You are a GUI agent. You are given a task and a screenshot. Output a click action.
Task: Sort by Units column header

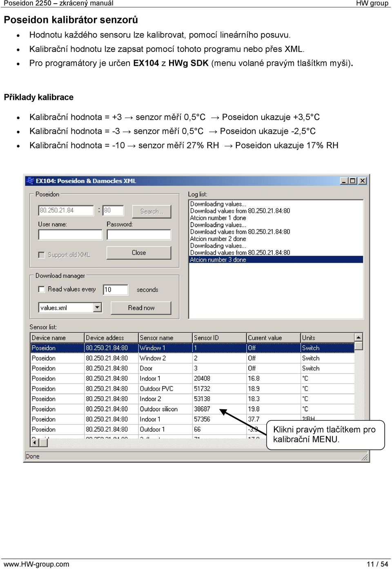[327, 338]
